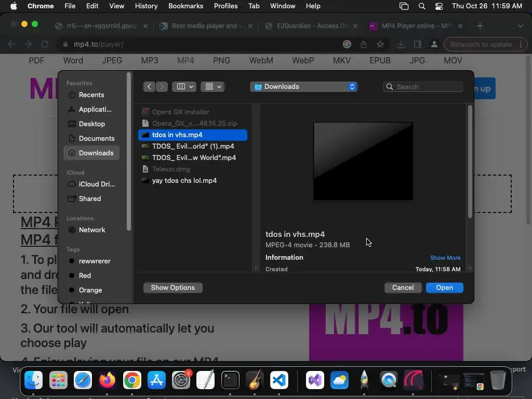Image resolution: width=532 pixels, height=399 pixels.
Task: Open Firefox from the dock
Action: 107,380
